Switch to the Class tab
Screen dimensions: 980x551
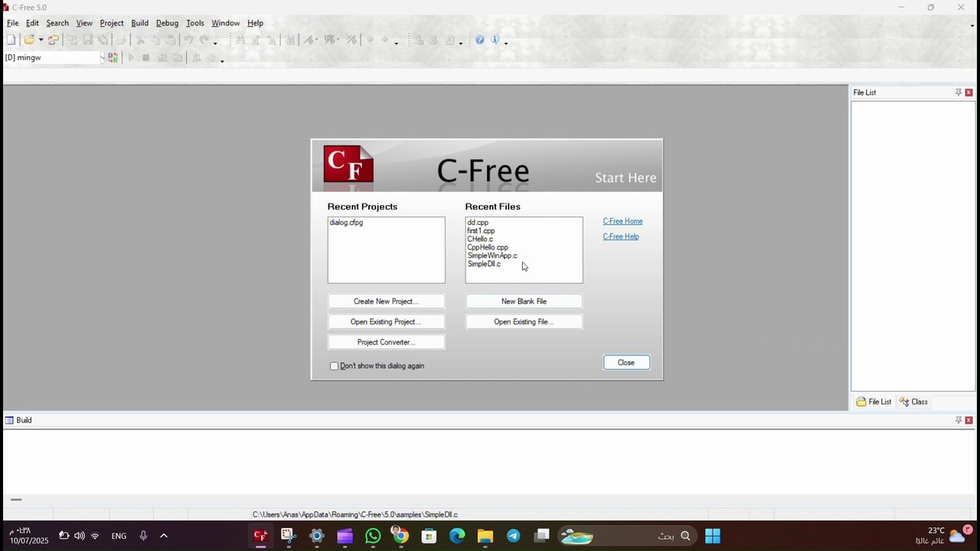point(913,402)
